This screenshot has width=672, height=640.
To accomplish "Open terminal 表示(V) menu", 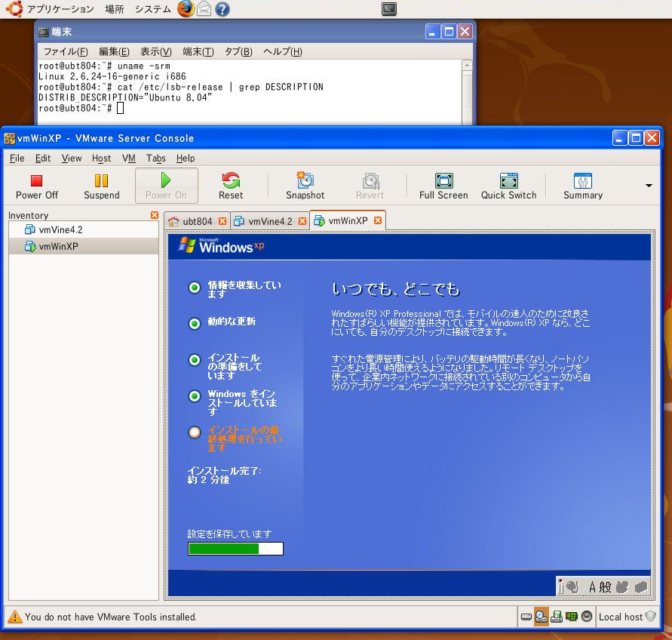I will pyautogui.click(x=156, y=52).
